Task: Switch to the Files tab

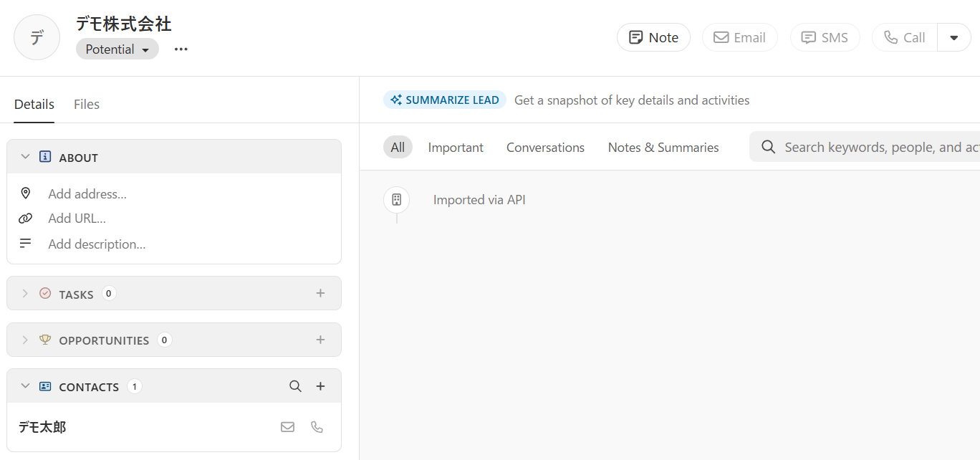Action: tap(87, 105)
